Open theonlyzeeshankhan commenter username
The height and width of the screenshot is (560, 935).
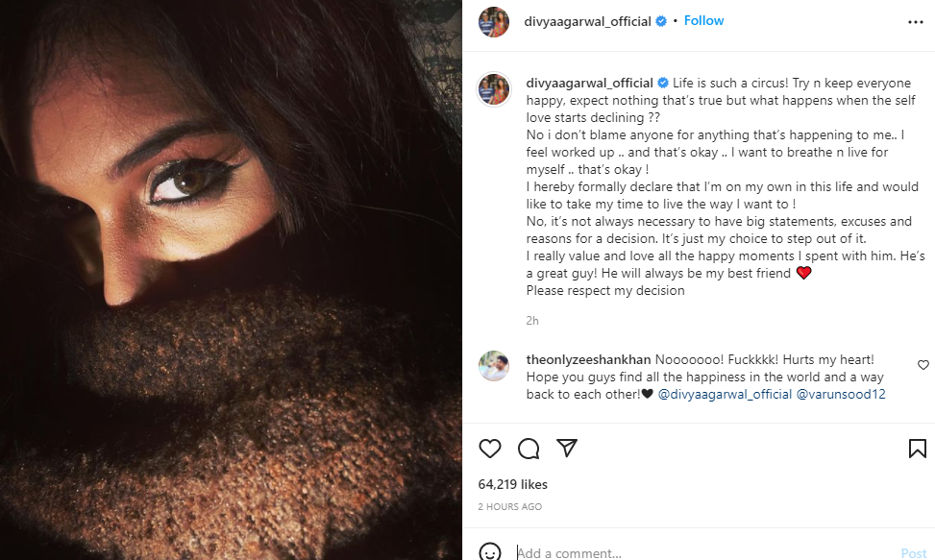click(589, 359)
